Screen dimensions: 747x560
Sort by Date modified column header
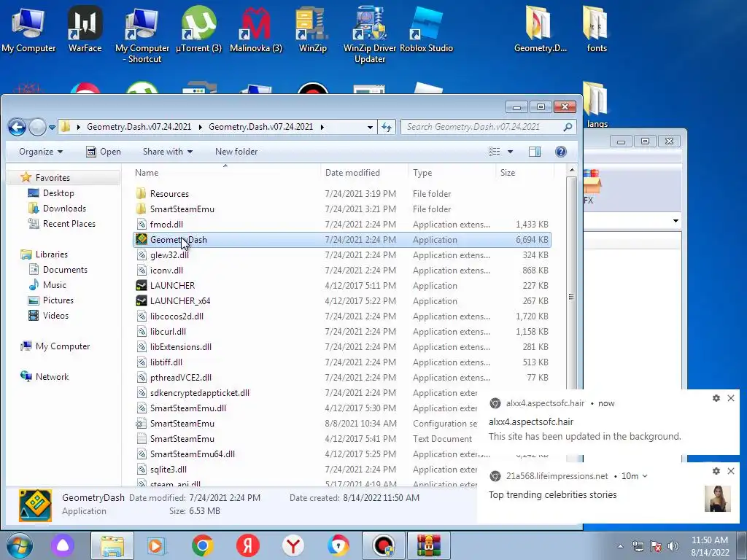pos(364,173)
